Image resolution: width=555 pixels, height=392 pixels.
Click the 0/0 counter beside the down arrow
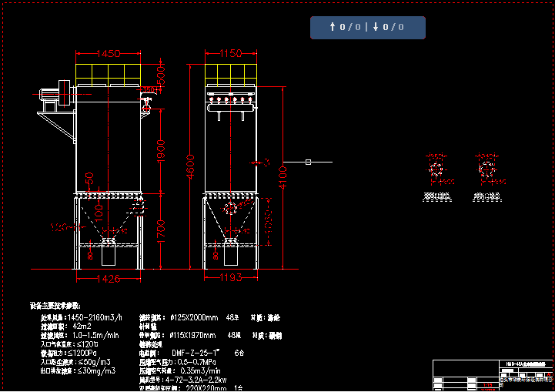(393, 28)
